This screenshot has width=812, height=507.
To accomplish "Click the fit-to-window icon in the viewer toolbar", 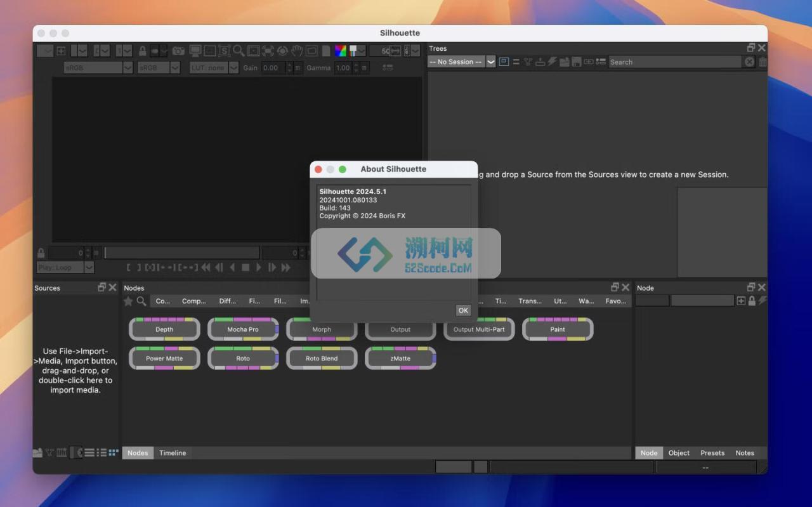I will point(268,51).
